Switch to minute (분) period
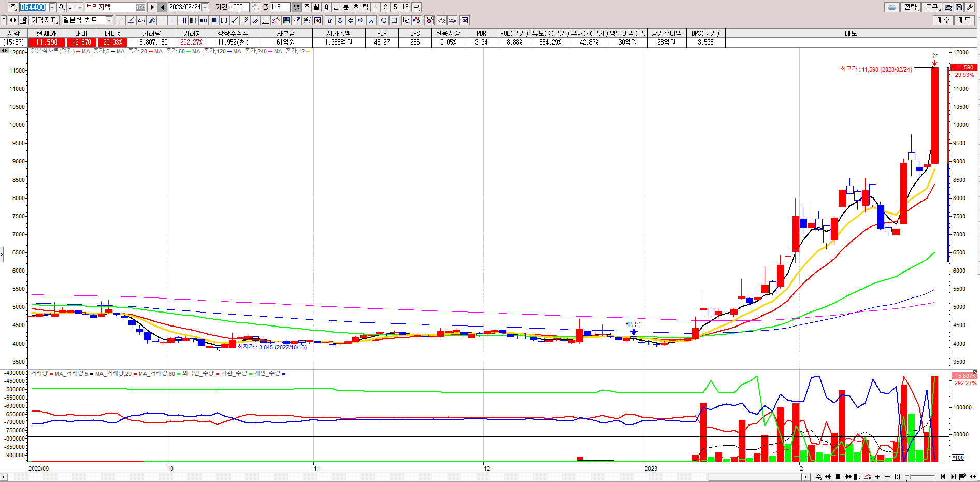This screenshot has width=980, height=482. click(x=346, y=7)
